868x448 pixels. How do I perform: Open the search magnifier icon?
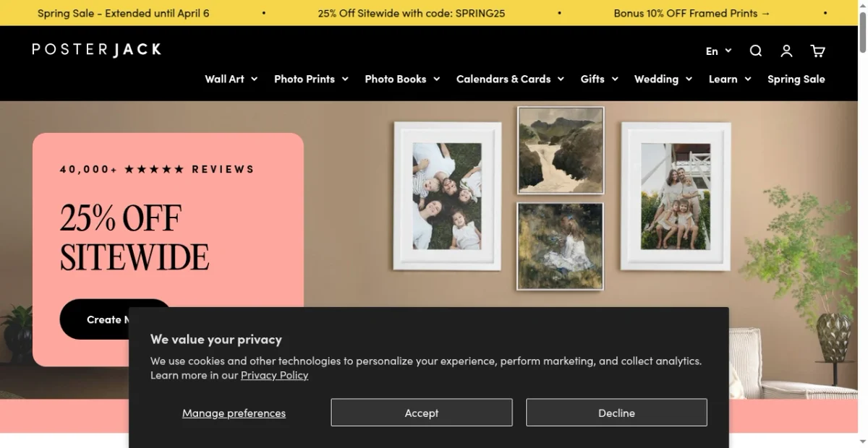(x=756, y=51)
